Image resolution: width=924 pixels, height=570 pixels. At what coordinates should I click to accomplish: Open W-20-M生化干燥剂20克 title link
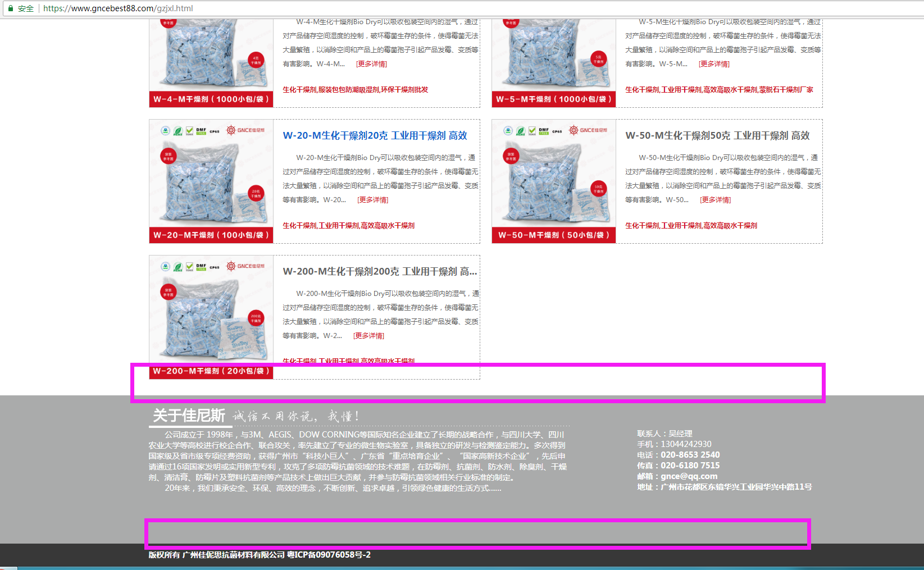[x=375, y=135]
